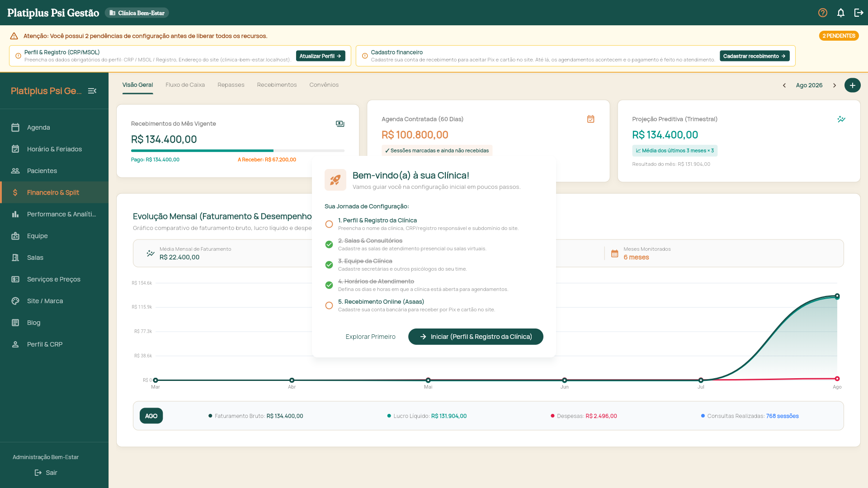Collapse the sidebar menu toggle icon
Screen dimensions: 868x488
(x=92, y=91)
